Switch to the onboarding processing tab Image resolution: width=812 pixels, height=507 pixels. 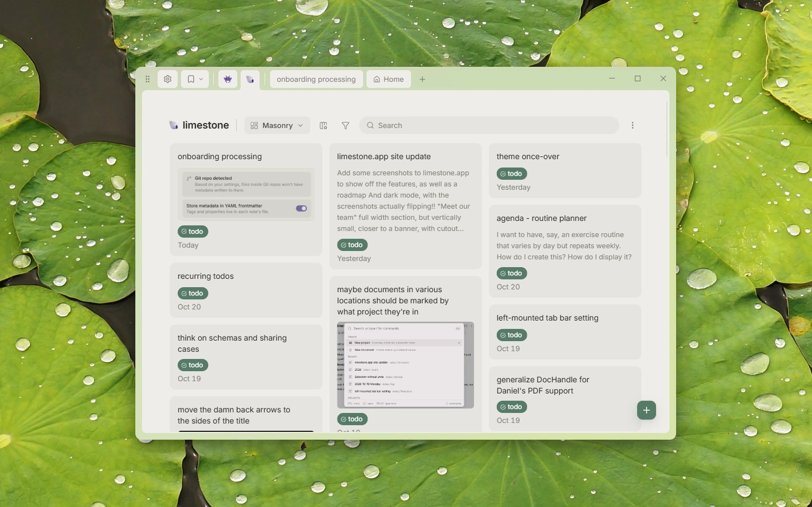[x=316, y=79]
